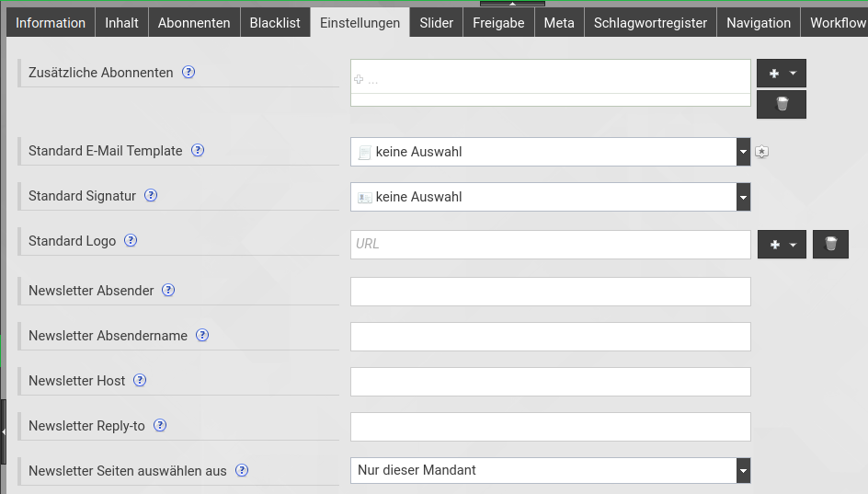The height and width of the screenshot is (494, 868).
Task: Open plus dropdown for Standard Logo
Action: pos(782,244)
